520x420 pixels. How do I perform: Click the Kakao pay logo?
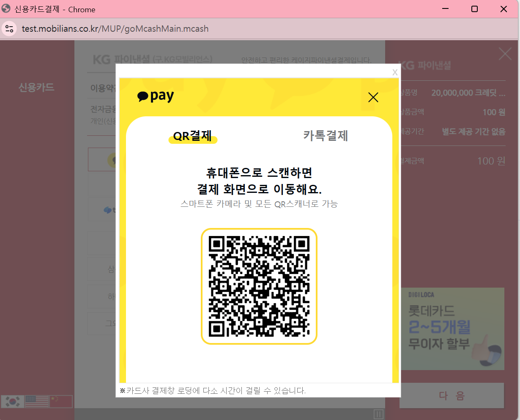click(x=156, y=97)
